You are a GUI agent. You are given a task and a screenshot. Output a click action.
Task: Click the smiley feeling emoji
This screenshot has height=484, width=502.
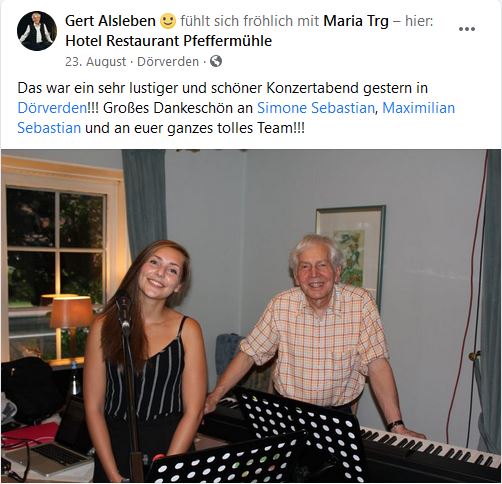168,21
